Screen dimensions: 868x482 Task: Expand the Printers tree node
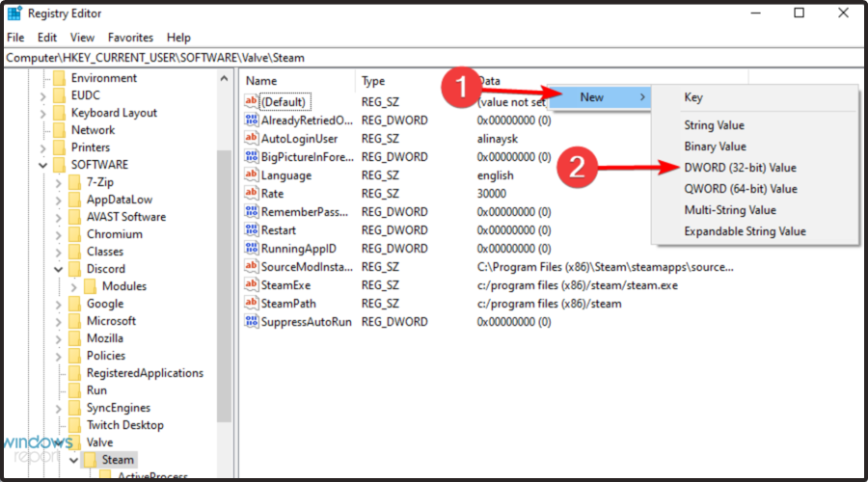(42, 148)
